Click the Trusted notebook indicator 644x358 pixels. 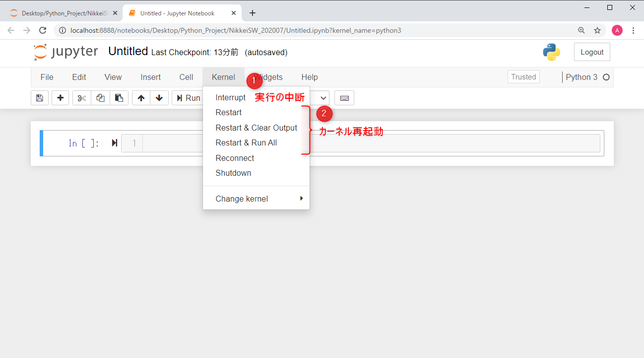coord(523,77)
